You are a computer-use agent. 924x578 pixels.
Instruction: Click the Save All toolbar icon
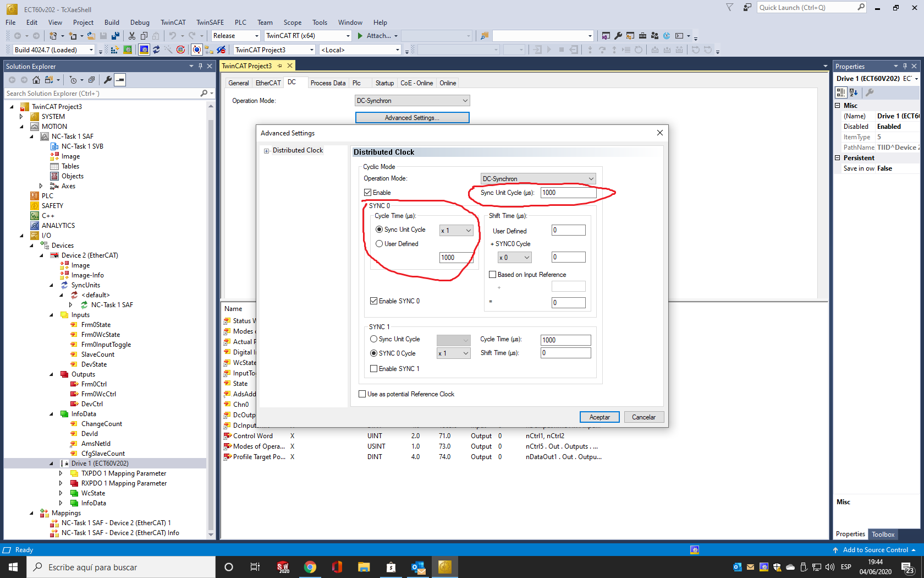point(116,36)
